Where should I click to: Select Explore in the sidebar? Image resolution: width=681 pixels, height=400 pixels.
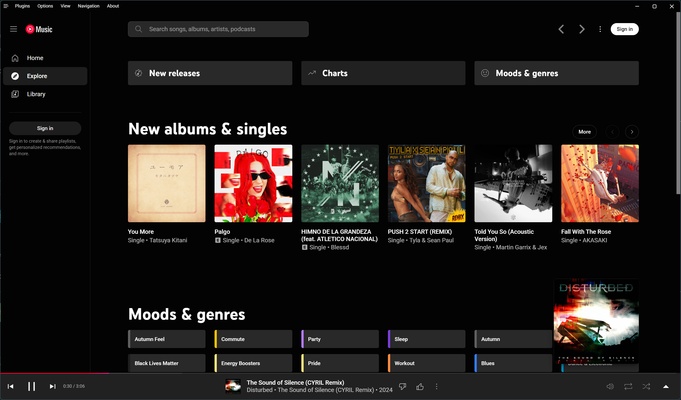click(45, 76)
